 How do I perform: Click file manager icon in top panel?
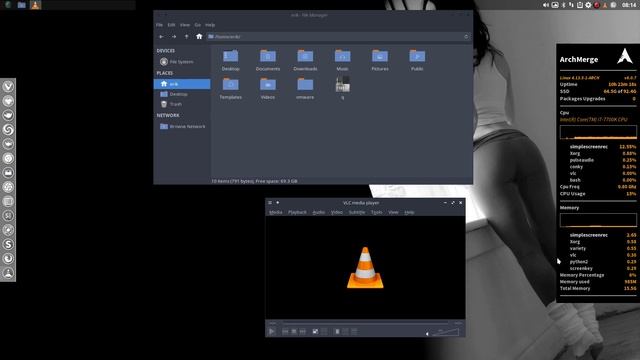pyautogui.click(x=22, y=5)
